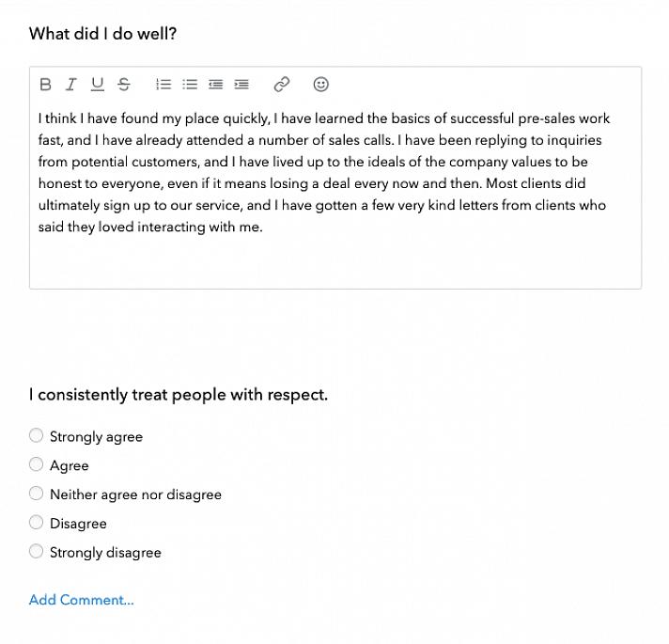Choose the "Agree" radio option
Image resolution: width=669 pixels, height=644 pixels.
[37, 464]
